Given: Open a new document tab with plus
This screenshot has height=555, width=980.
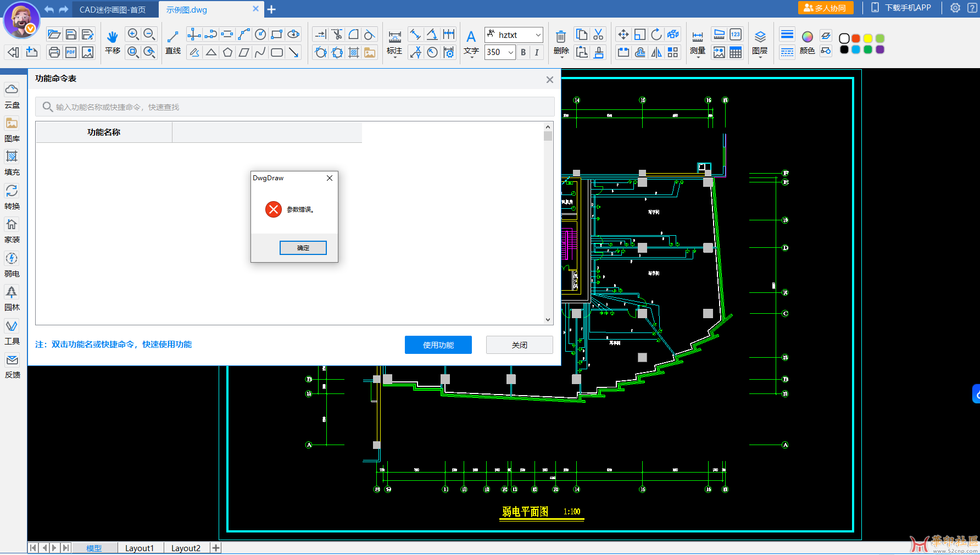Looking at the screenshot, I should [x=271, y=9].
